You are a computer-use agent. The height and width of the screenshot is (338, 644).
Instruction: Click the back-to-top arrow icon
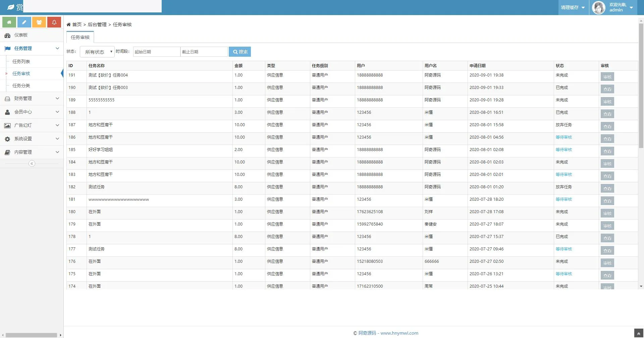pos(639,333)
